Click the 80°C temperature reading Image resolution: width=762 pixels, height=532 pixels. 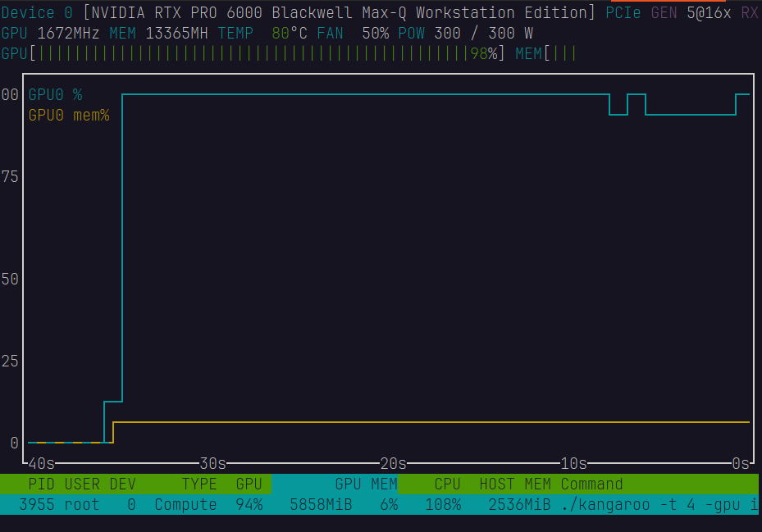(x=290, y=34)
